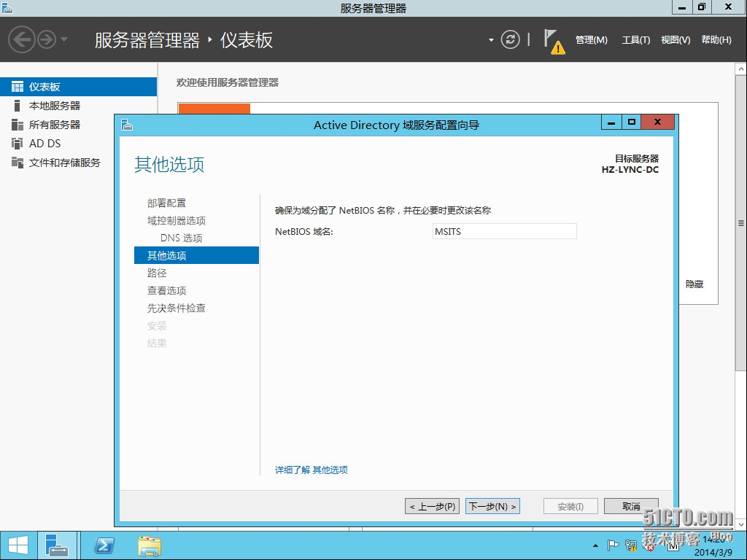747x560 pixels.
Task: Click the forward arrow in Server Manager header
Action: (x=47, y=39)
